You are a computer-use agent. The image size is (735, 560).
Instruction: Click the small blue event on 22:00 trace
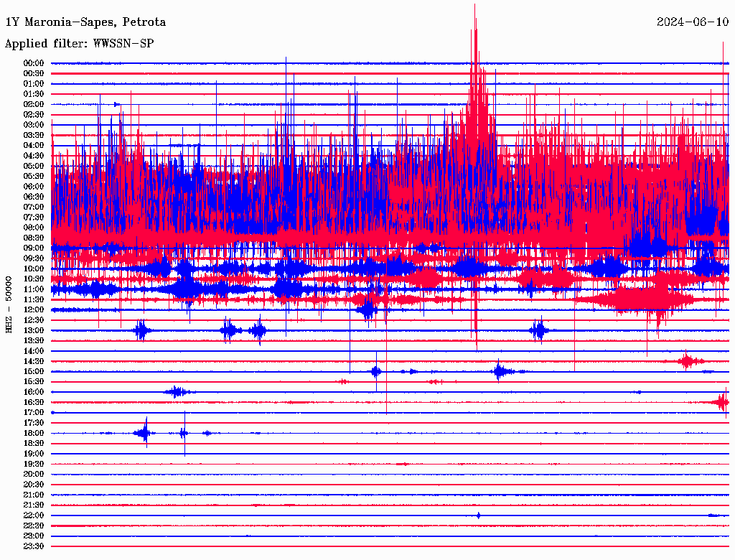(x=479, y=515)
